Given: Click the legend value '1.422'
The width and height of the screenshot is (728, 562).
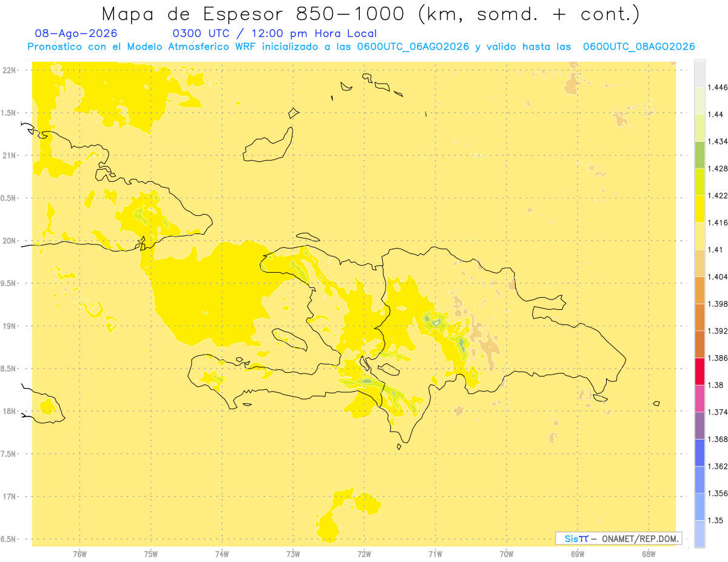Looking at the screenshot, I should tap(718, 196).
